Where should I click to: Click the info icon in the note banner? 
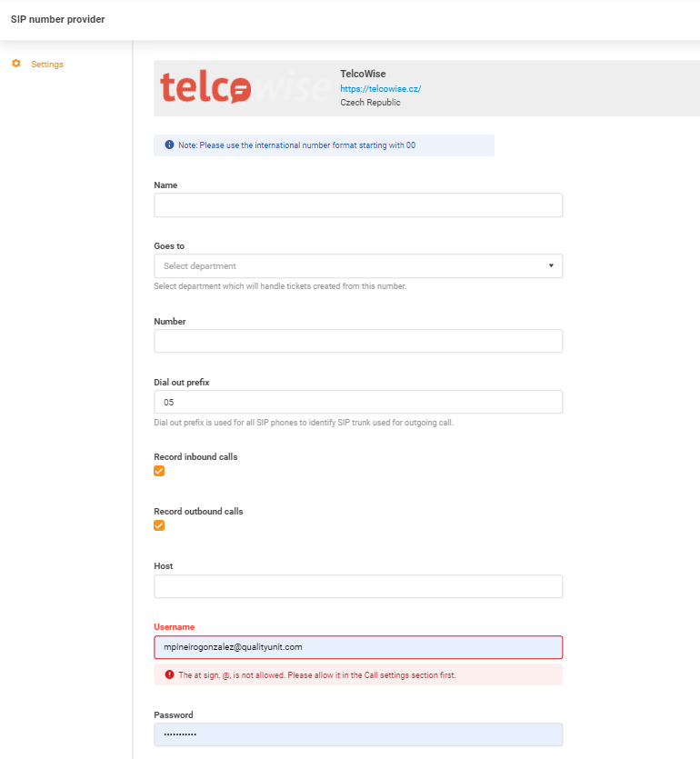coord(169,145)
